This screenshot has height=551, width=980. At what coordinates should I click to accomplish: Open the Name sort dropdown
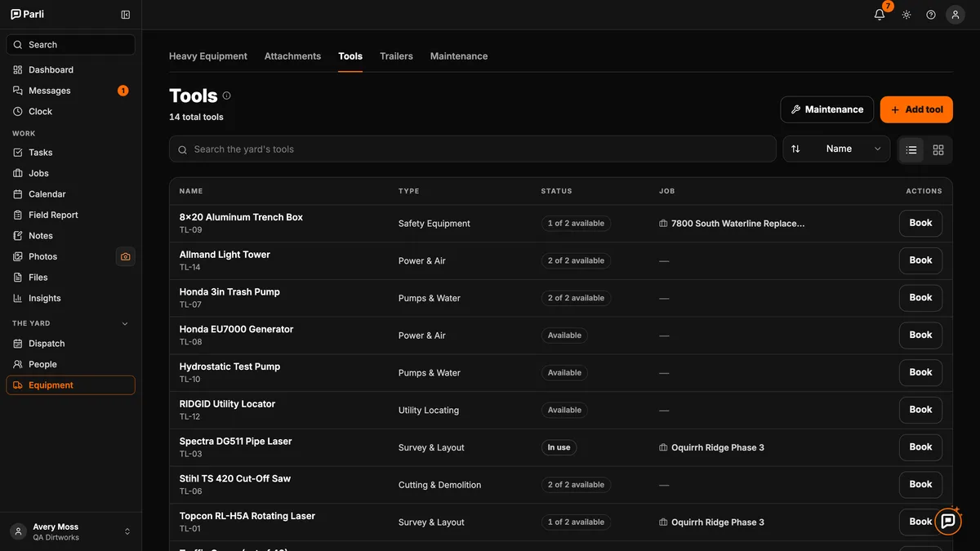point(836,149)
